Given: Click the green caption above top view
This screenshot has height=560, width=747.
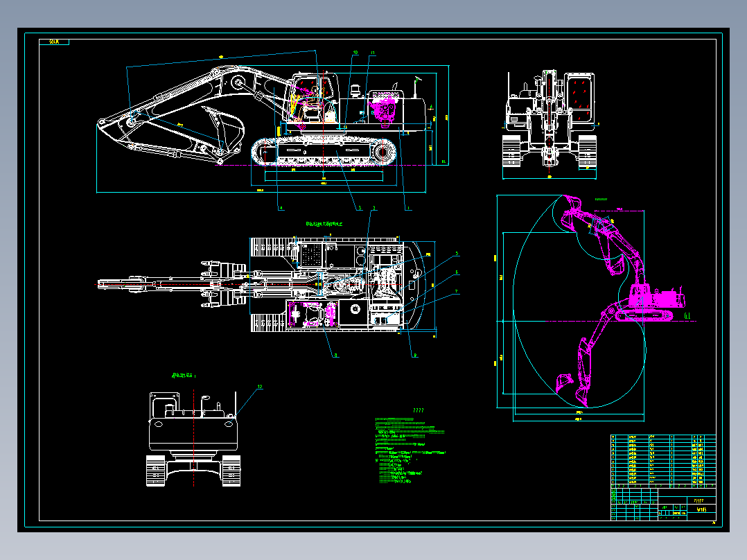Looking at the screenshot, I should [324, 224].
